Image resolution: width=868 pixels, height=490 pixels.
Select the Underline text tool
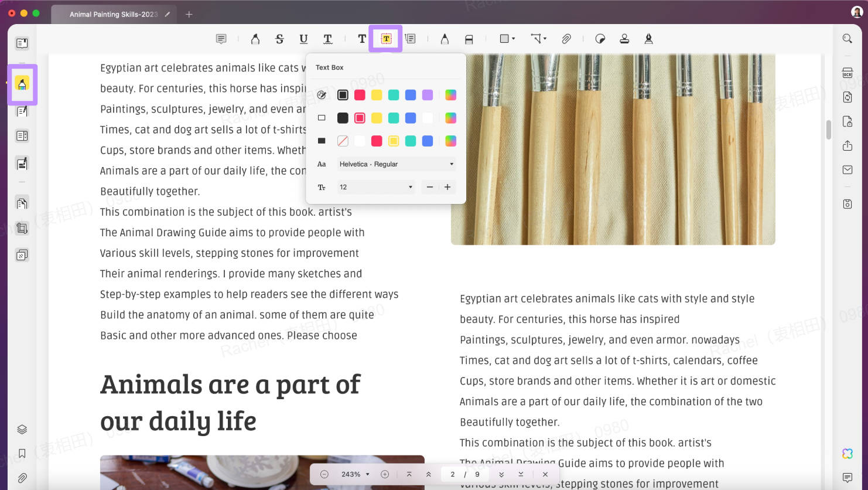303,39
